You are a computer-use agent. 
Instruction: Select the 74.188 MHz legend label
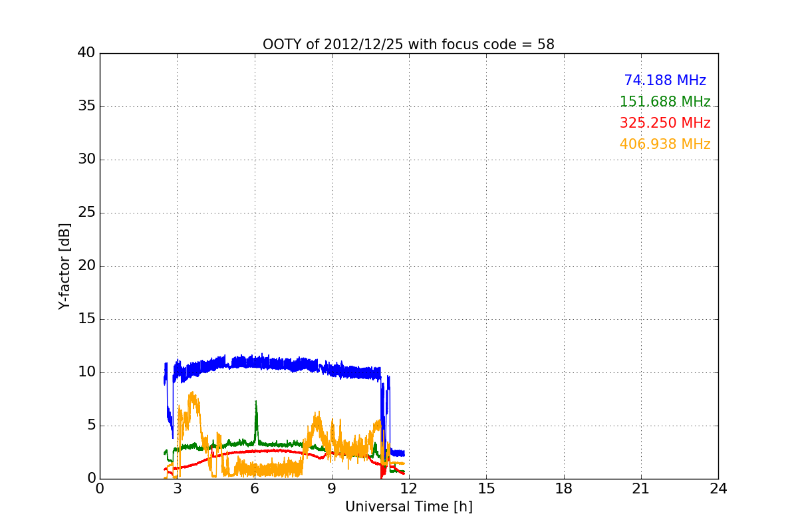[x=665, y=80]
